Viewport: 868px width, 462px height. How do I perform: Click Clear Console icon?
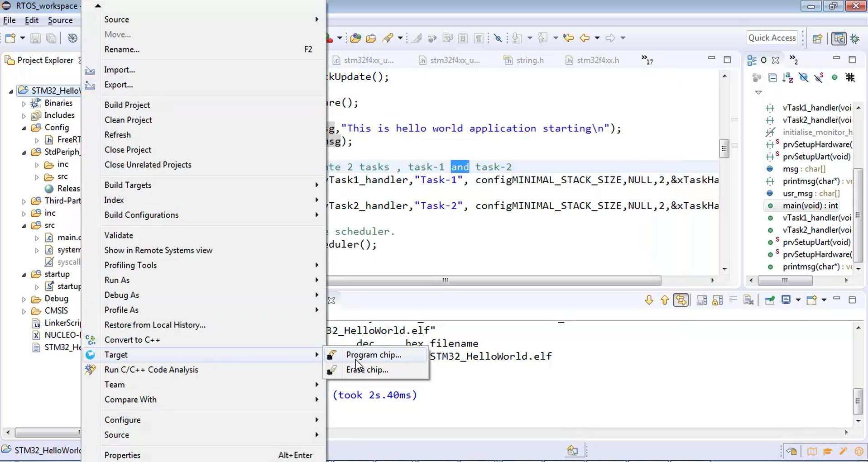pyautogui.click(x=748, y=300)
